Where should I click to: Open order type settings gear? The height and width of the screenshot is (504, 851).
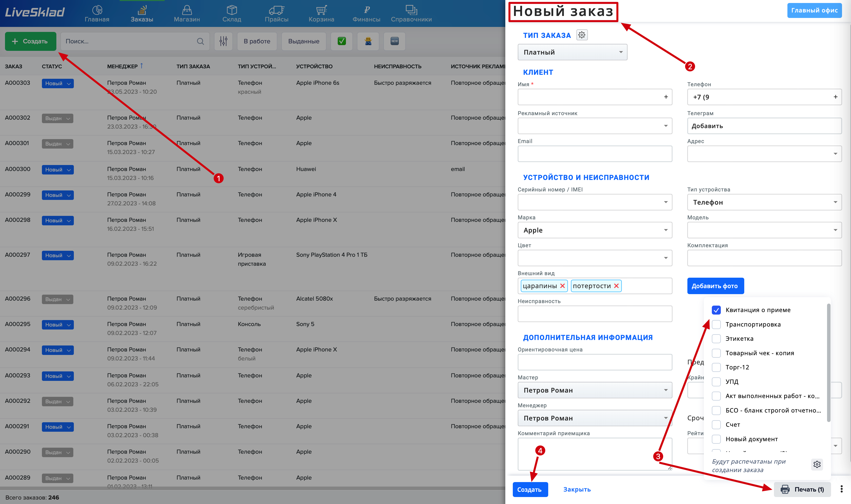582,35
